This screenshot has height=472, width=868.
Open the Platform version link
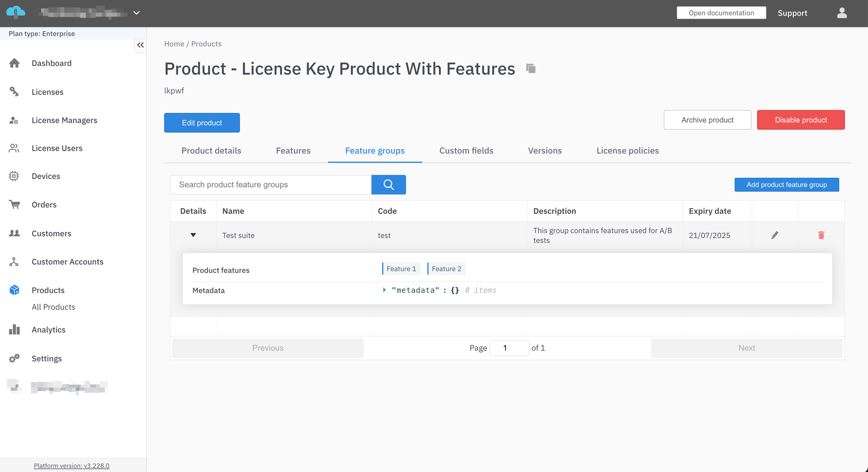click(x=72, y=466)
